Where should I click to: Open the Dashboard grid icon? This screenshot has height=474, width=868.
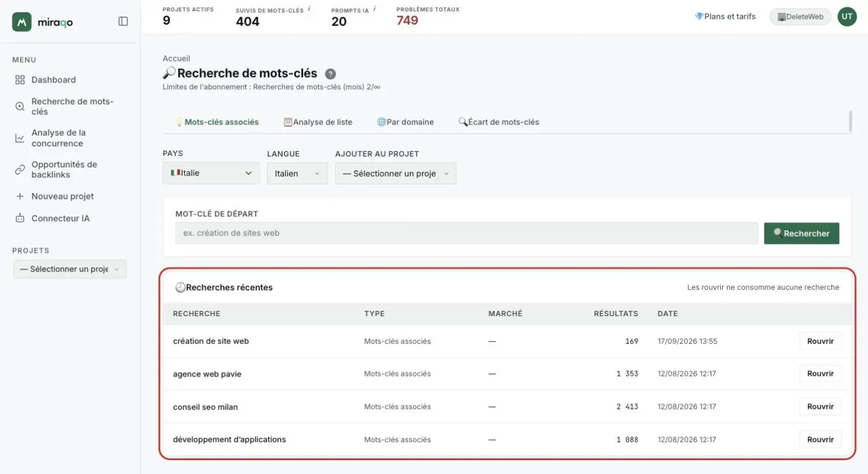(x=20, y=80)
